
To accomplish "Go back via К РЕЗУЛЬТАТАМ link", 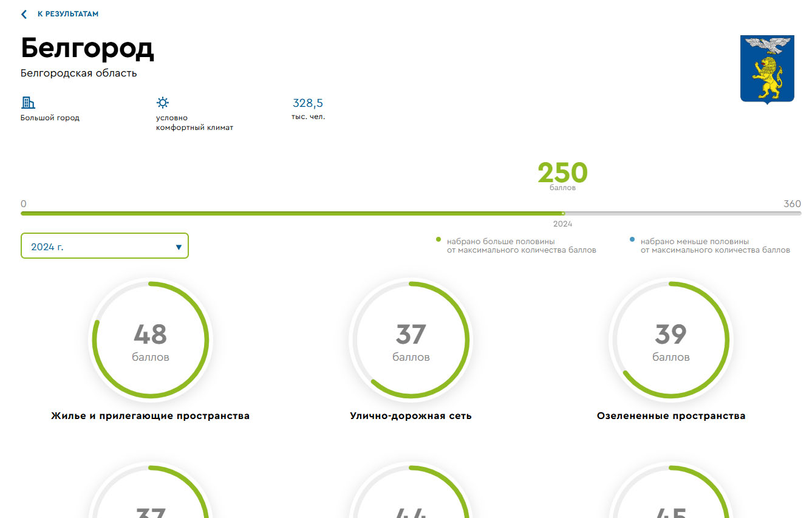I will coord(67,14).
